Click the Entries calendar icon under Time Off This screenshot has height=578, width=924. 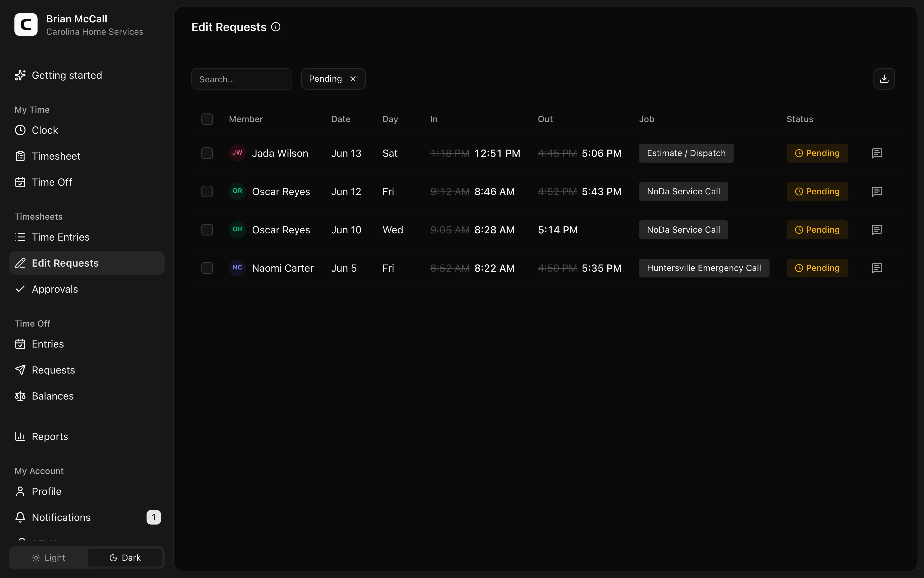(x=20, y=344)
